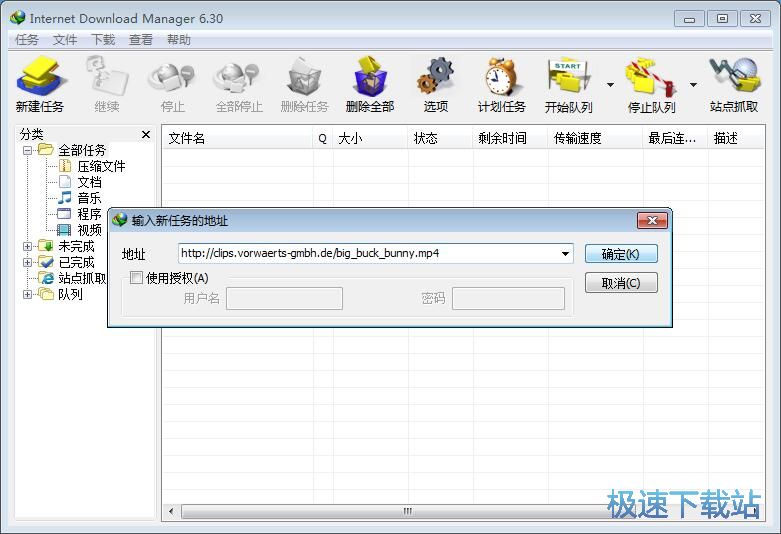Open the address history dropdown arrow

pyautogui.click(x=565, y=254)
